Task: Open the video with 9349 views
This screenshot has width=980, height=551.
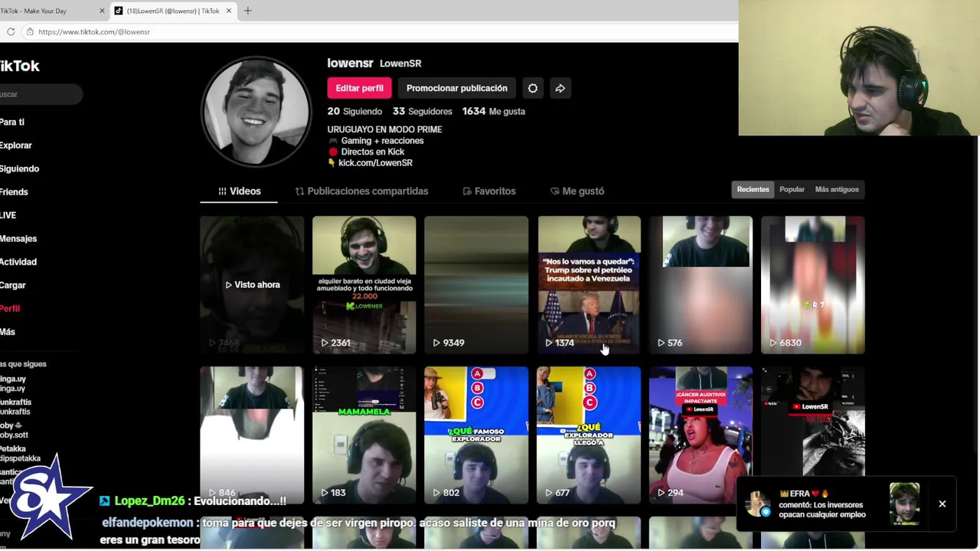Action: (476, 285)
